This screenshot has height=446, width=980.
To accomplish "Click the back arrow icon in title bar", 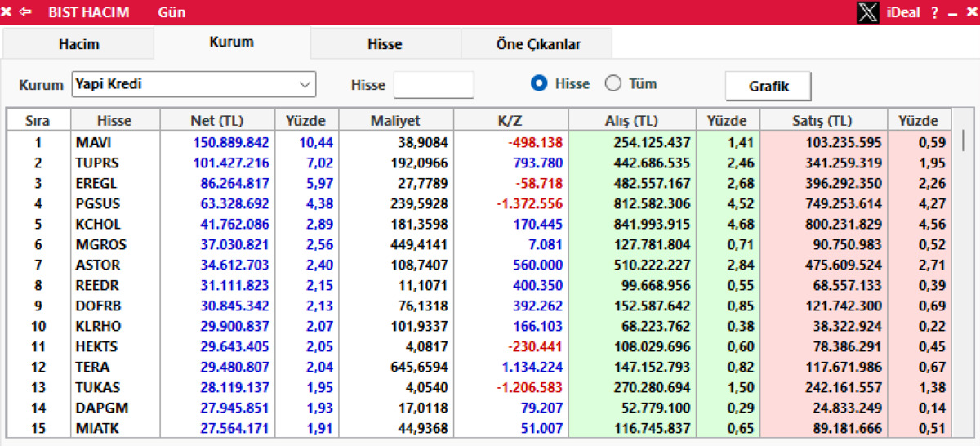I will point(25,12).
